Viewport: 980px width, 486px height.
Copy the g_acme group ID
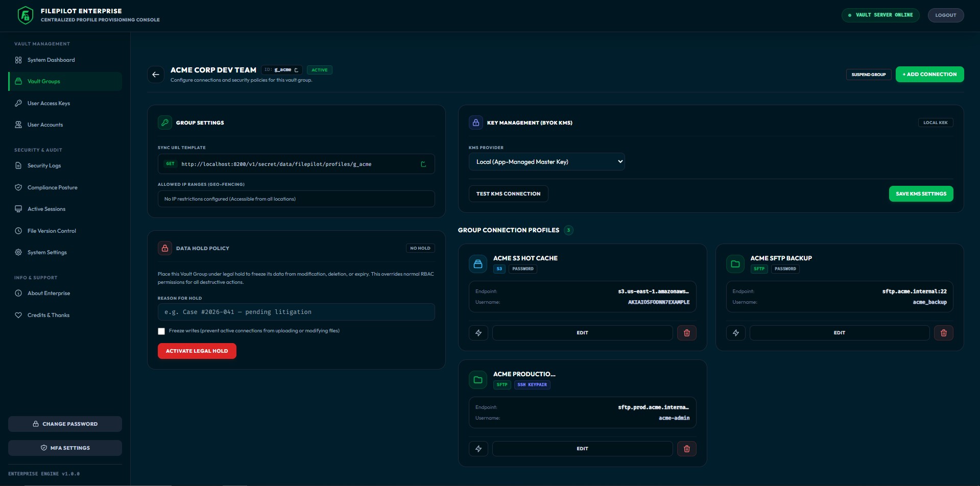coord(296,70)
